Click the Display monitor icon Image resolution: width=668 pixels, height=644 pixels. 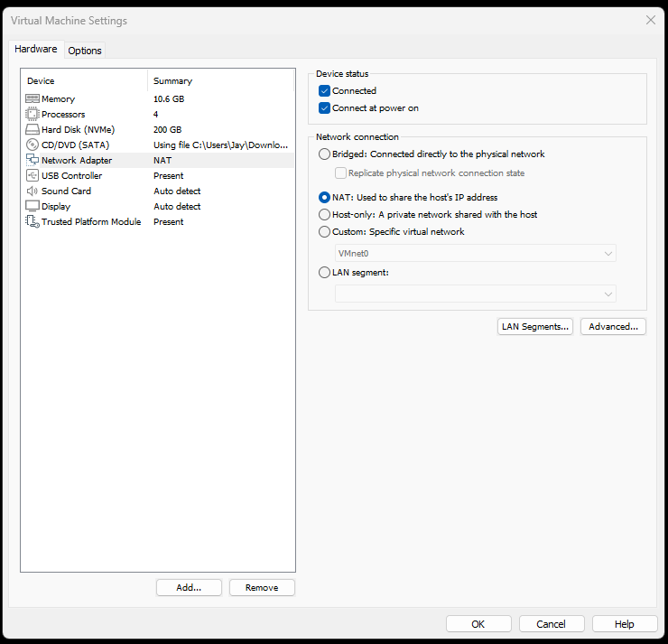(32, 207)
